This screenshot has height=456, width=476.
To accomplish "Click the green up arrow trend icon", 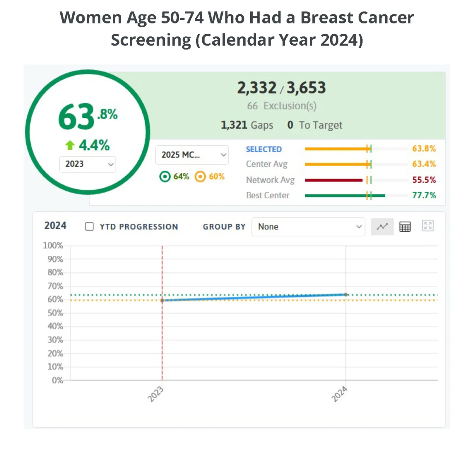I will [69, 145].
